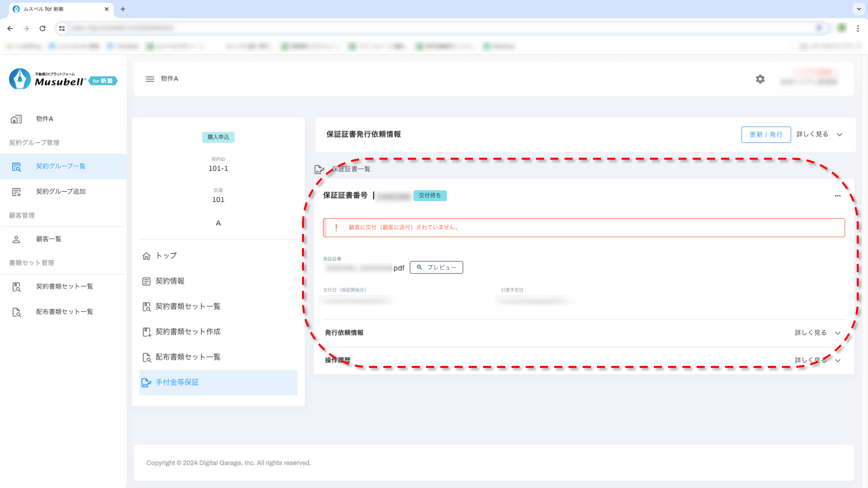Screen dimensions: 868x488
Task: Select 契約グループ一覧 in the left sidebar
Action: [61, 166]
